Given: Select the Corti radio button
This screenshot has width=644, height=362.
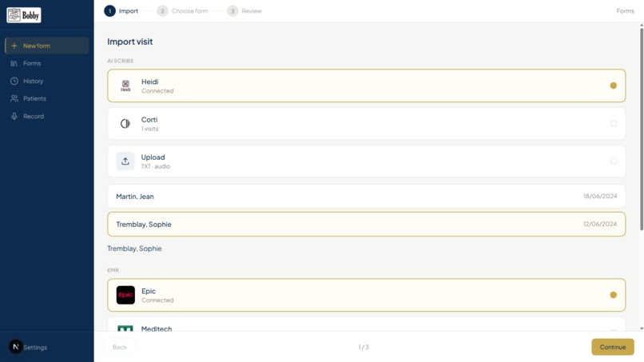Looking at the screenshot, I should pos(613,123).
